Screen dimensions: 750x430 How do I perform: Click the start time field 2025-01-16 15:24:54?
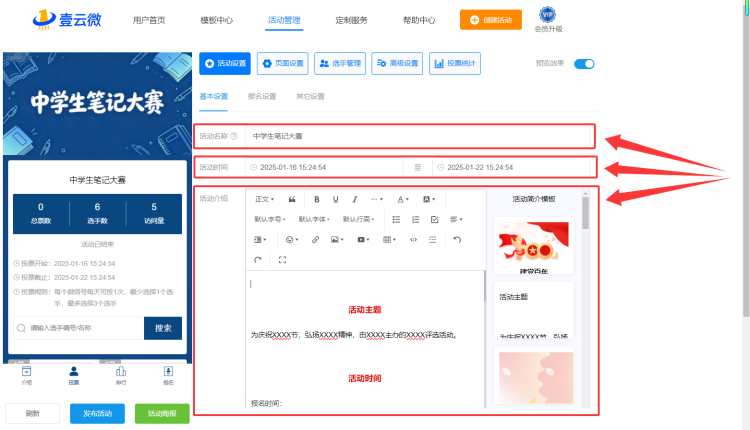[324, 167]
